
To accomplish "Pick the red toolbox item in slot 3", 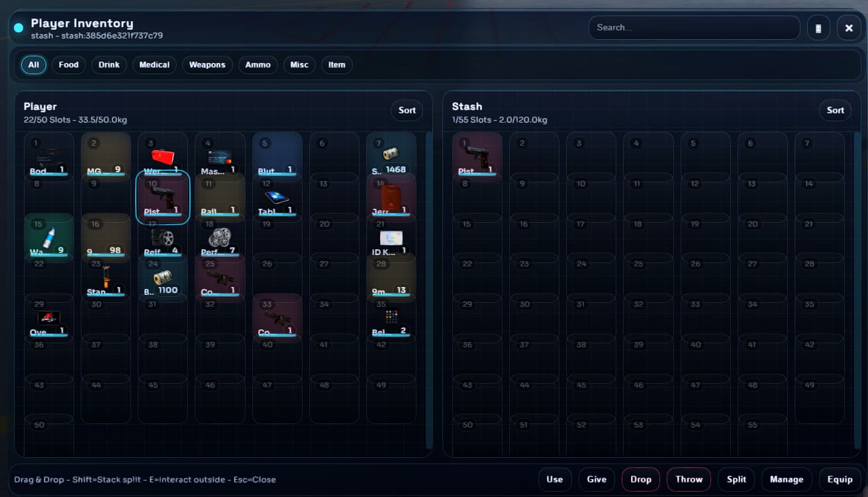I will pos(163,156).
